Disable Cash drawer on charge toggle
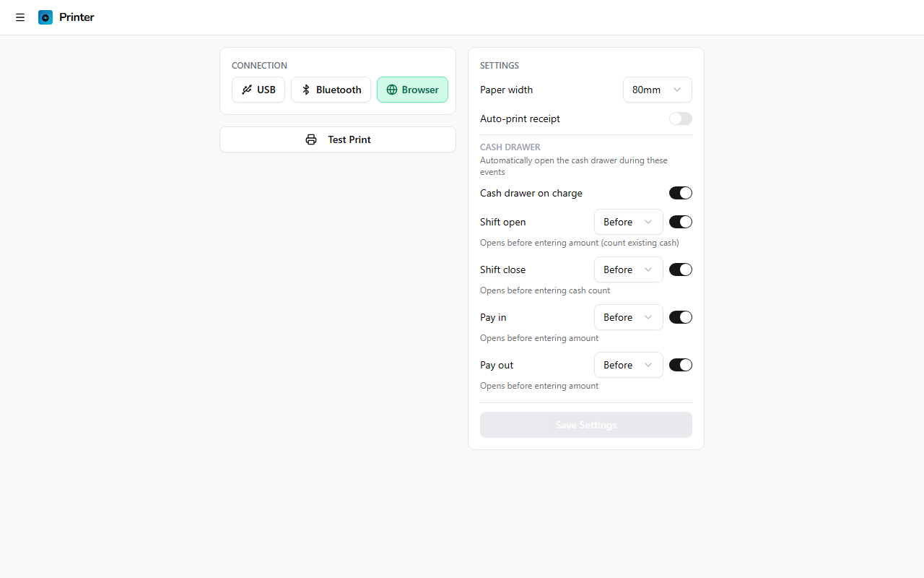 [x=680, y=193]
